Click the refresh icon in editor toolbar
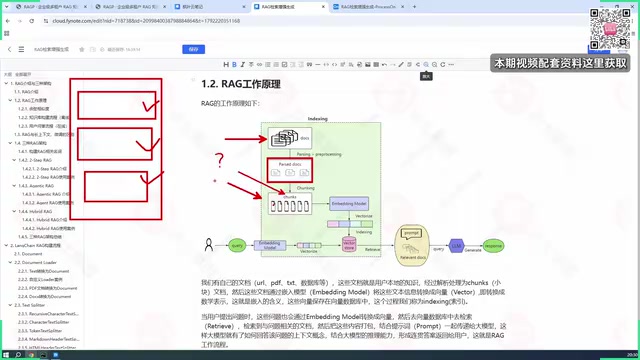Viewport: 640px width, 360px height. click(443, 64)
